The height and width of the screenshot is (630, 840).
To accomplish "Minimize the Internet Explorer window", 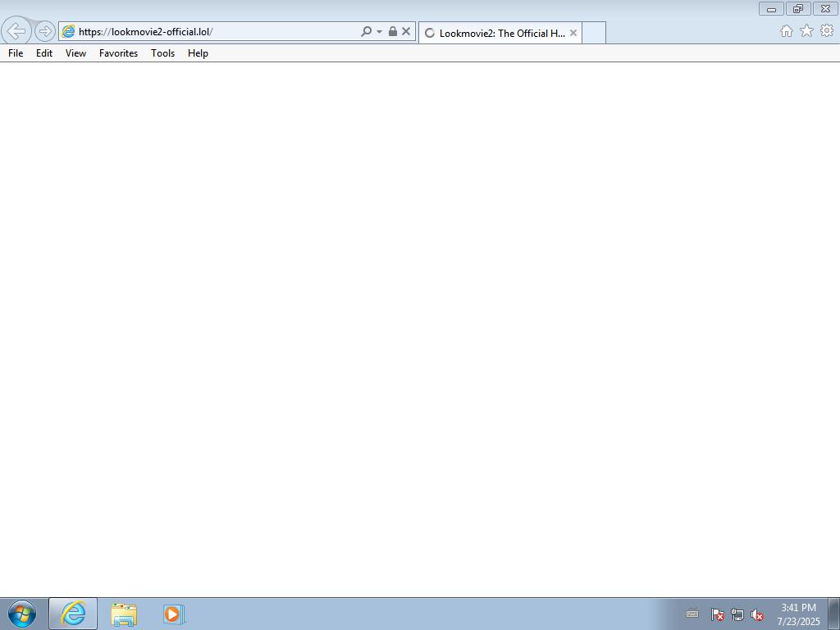I will click(771, 8).
